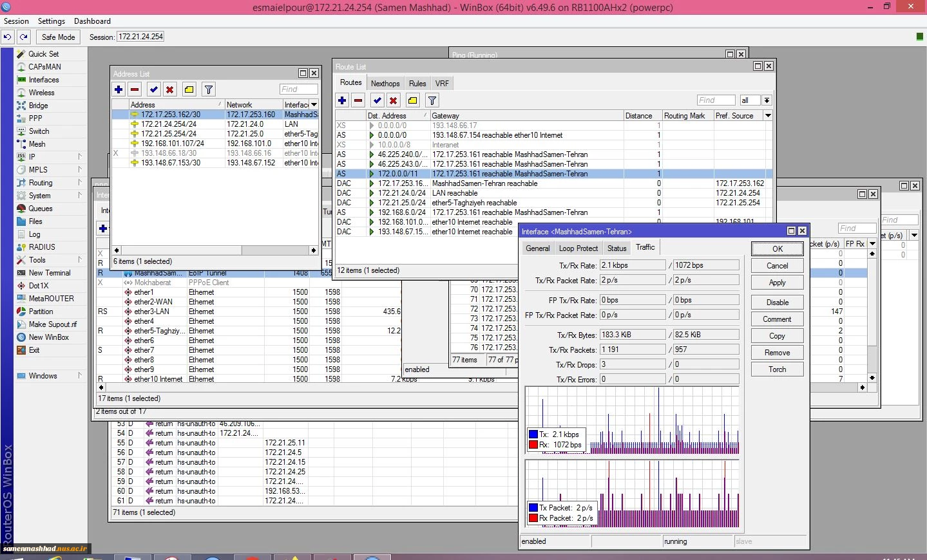Click the comment icon in Address List
Image resolution: width=927 pixels, height=560 pixels.
pyautogui.click(x=189, y=89)
